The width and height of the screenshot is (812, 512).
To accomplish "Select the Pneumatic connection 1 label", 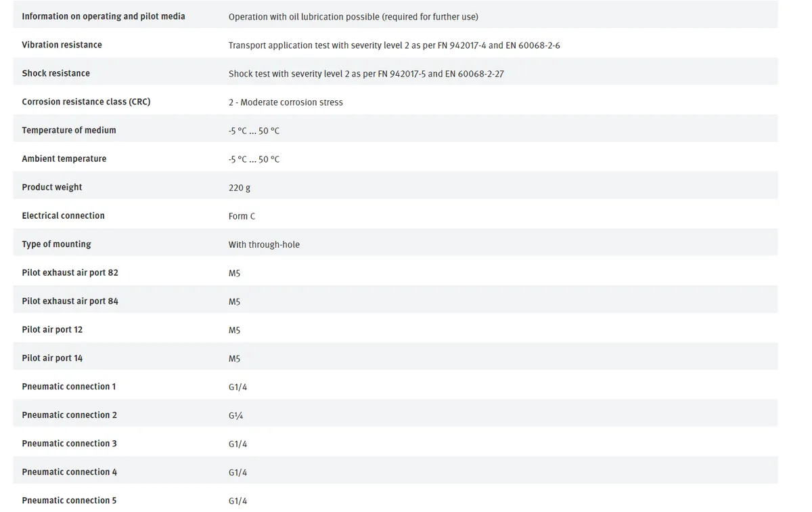I will click(69, 386).
